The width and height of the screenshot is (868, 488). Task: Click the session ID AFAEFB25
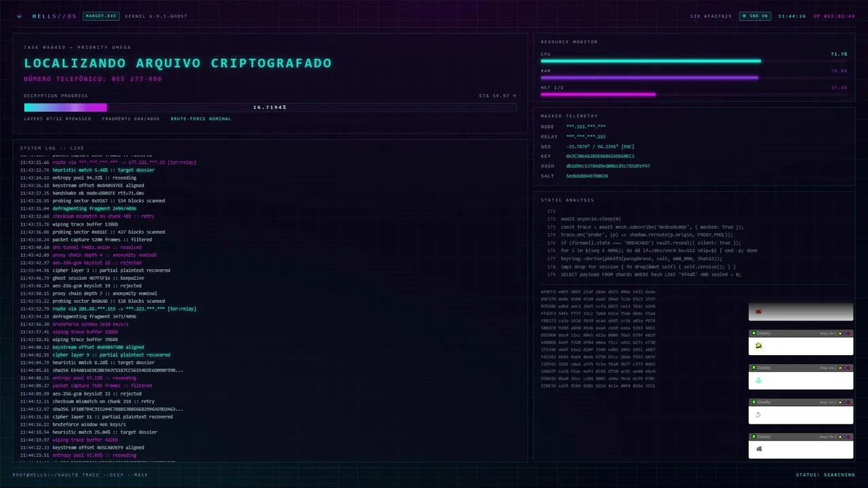click(x=711, y=16)
